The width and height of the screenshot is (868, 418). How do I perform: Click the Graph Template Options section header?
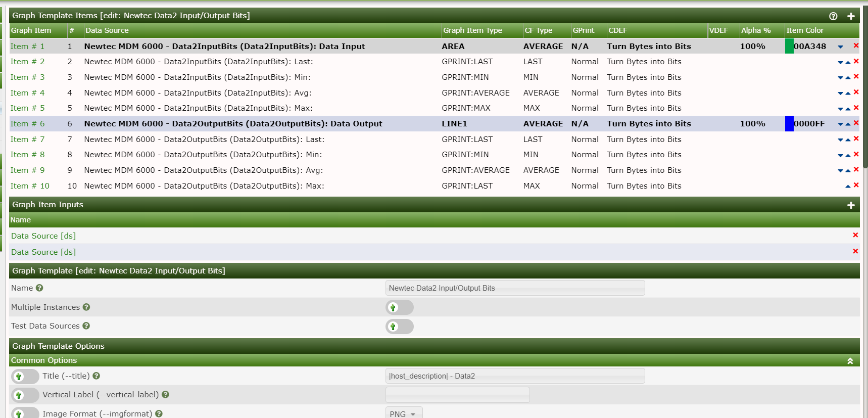pyautogui.click(x=435, y=346)
